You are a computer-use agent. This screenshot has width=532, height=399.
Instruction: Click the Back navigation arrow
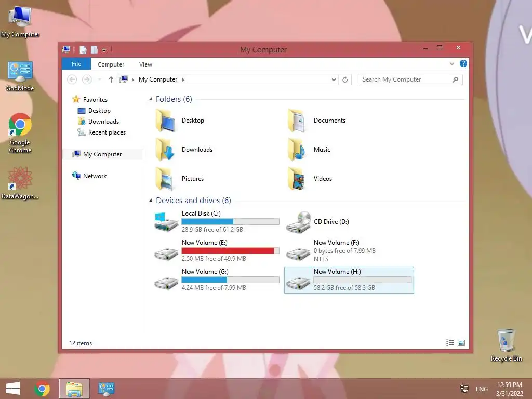click(72, 79)
